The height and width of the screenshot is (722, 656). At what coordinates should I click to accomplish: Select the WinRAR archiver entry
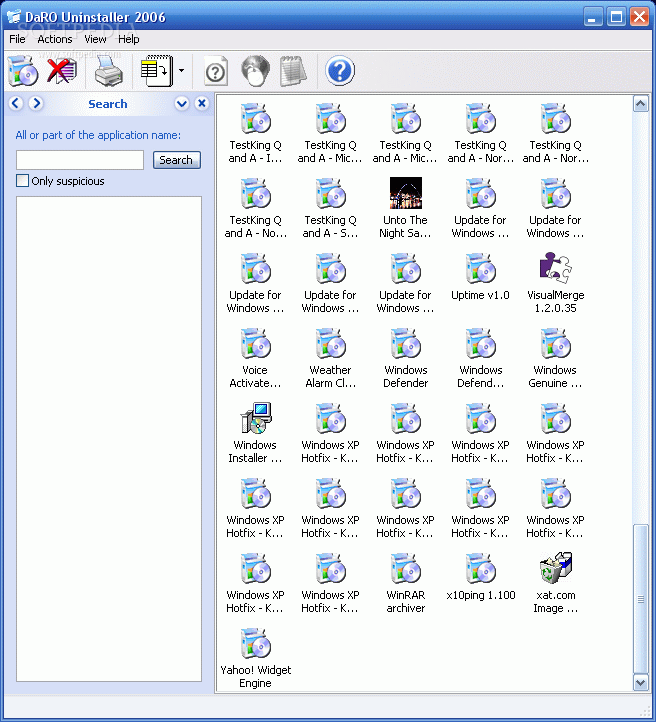405,584
